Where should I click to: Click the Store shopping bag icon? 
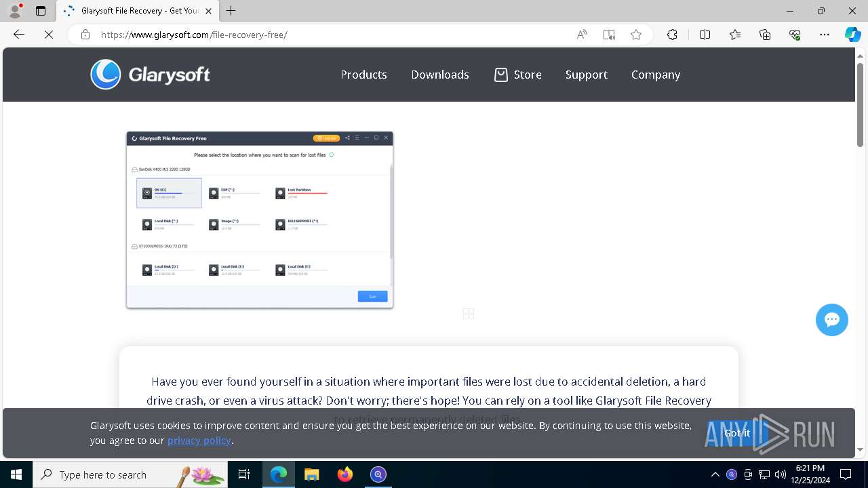(x=501, y=75)
